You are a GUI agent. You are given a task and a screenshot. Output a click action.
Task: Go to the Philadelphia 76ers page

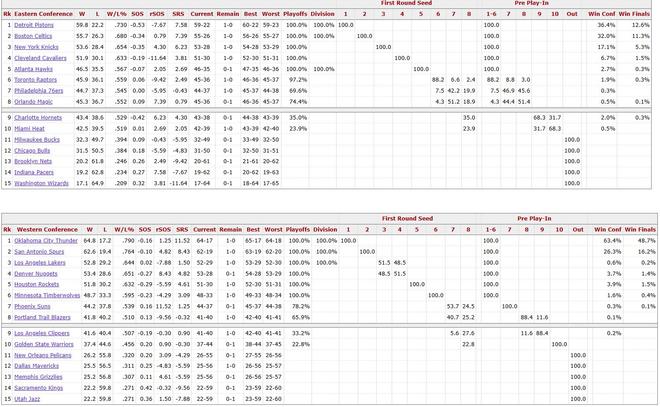tap(38, 90)
